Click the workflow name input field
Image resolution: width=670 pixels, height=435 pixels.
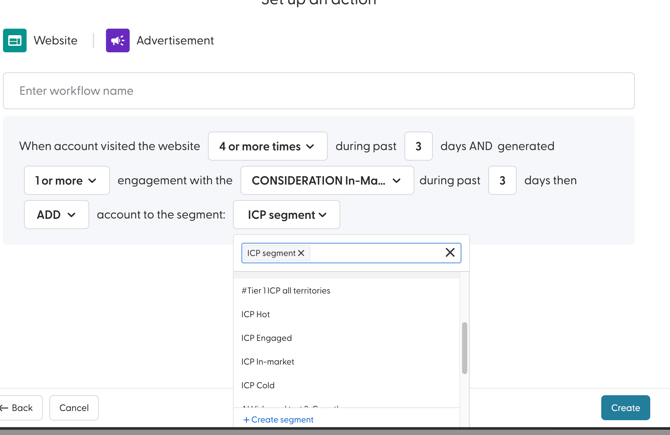click(x=319, y=91)
